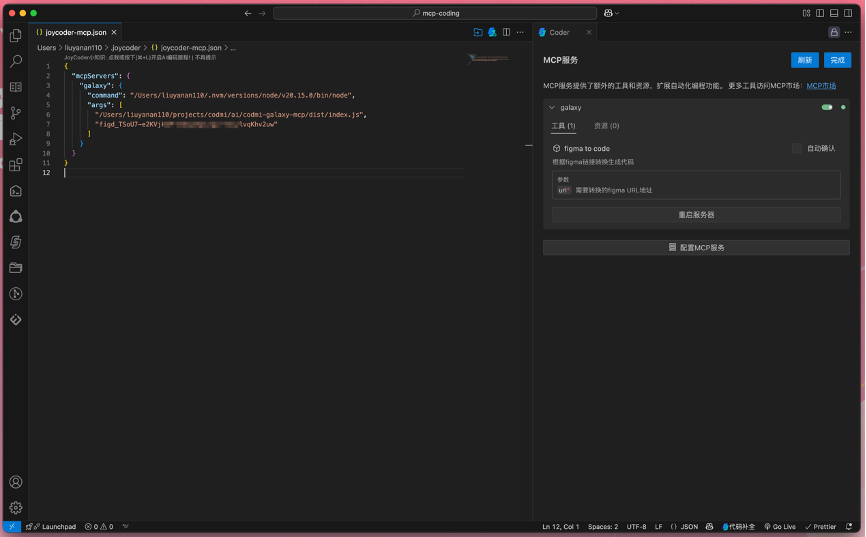This screenshot has height=537, width=866.
Task: Toggle Primary Side Bar layout icon
Action: coord(820,13)
